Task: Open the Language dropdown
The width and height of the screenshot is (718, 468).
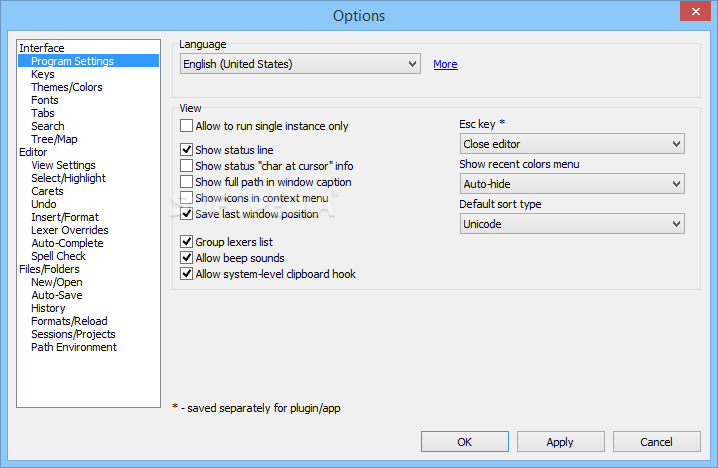Action: tap(300, 64)
